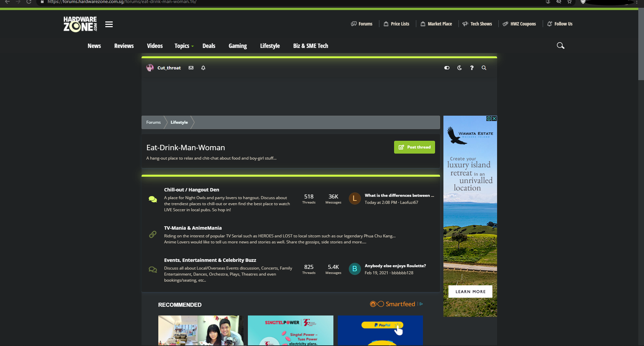Click the Smartfeed logo link
Image resolution: width=644 pixels, height=346 pixels.
pyautogui.click(x=392, y=304)
